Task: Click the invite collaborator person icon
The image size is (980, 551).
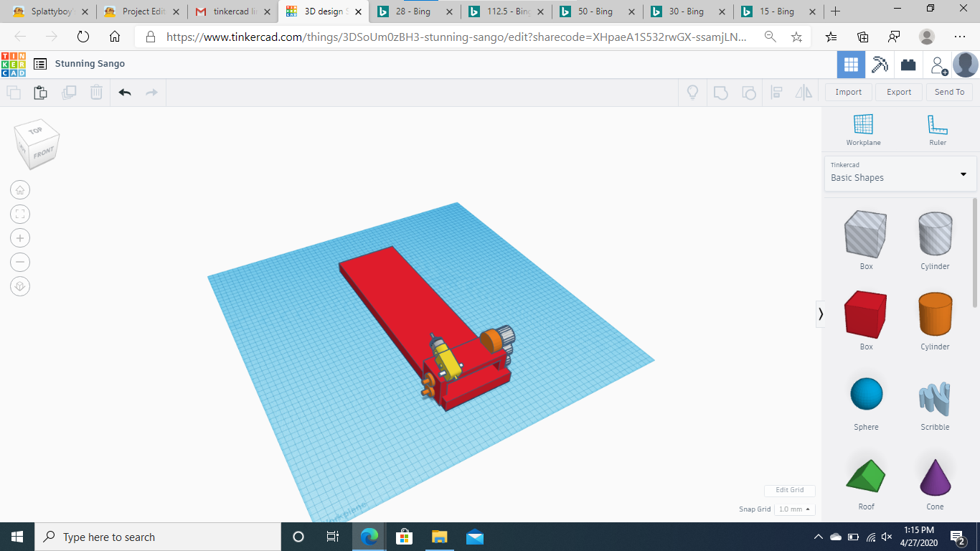Action: click(938, 65)
